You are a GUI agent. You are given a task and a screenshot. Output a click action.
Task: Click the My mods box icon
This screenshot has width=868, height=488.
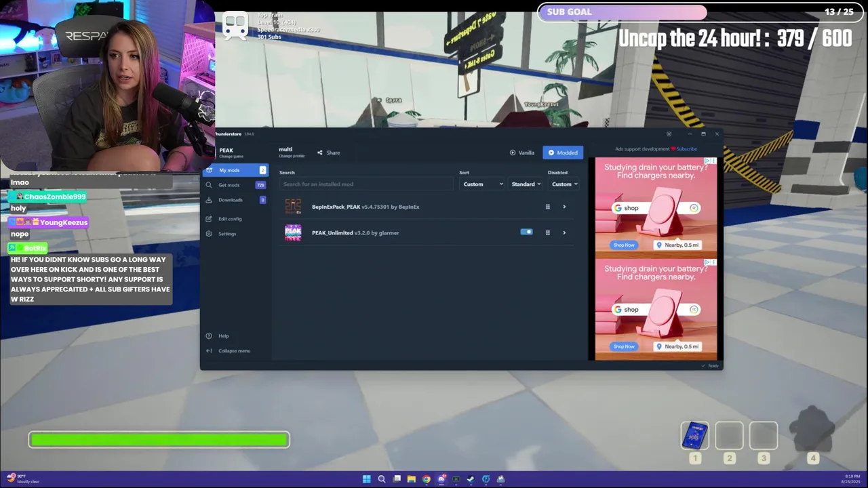tap(209, 170)
